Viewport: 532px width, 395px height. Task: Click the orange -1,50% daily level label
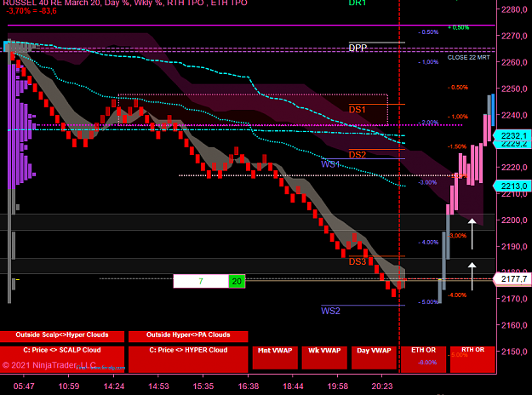click(457, 146)
